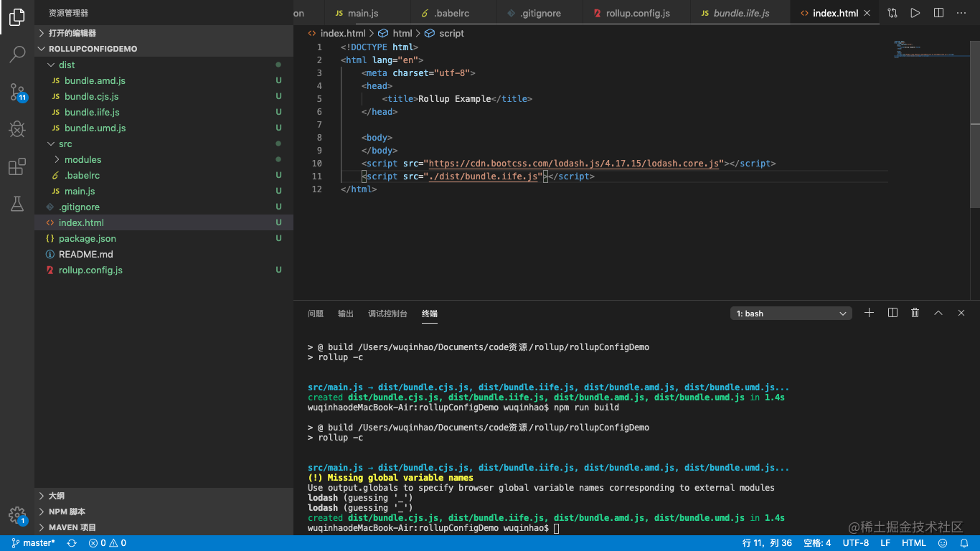Click the editor minimap preview
This screenshot has height=551, width=980.
[x=930, y=49]
